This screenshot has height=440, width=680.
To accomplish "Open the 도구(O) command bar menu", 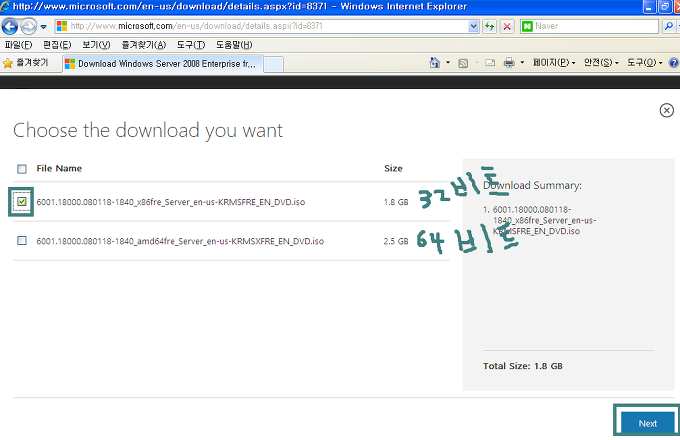I will click(x=645, y=63).
